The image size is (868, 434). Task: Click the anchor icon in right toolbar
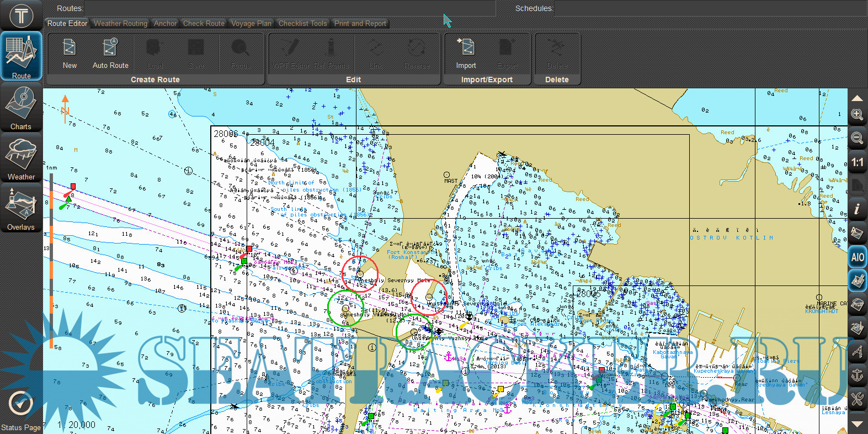tap(857, 375)
